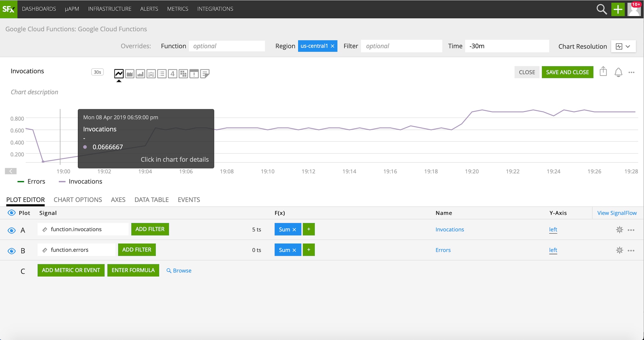Switch to the AXES tab
Screen dimensions: 644x340
(118, 200)
